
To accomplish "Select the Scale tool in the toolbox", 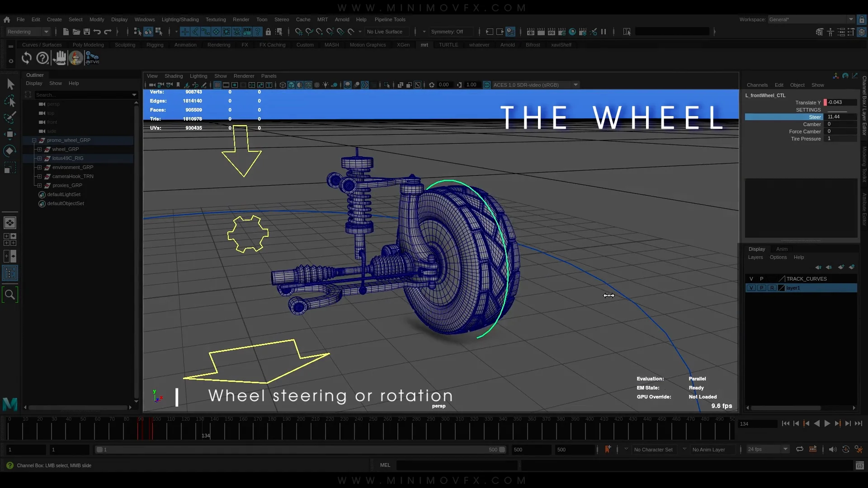I will tap(10, 168).
